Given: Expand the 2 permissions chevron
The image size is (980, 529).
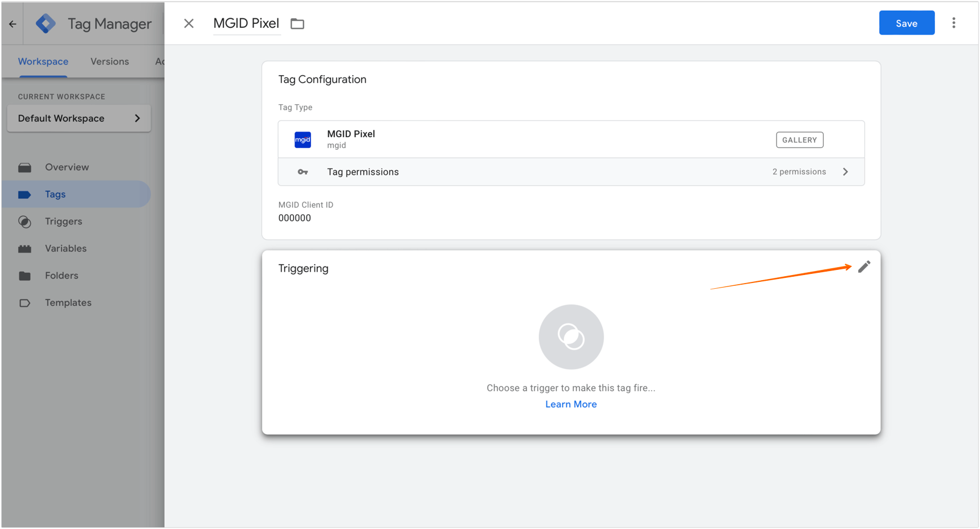Looking at the screenshot, I should (846, 171).
